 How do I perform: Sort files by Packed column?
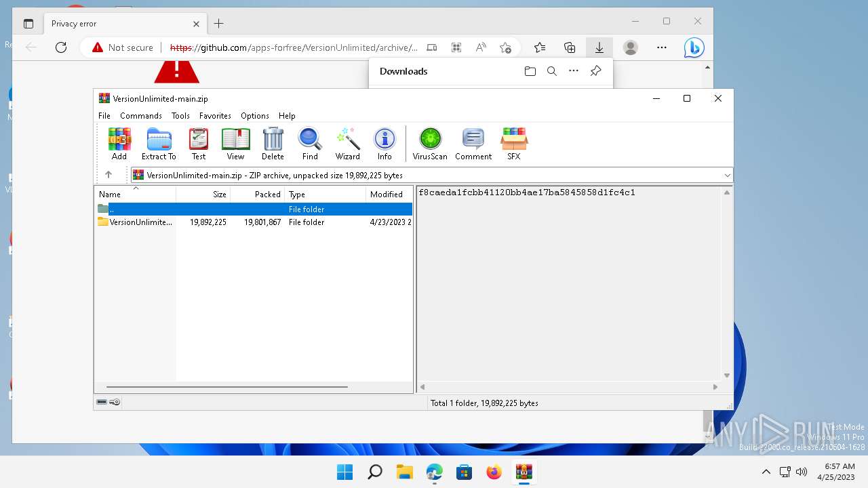258,195
